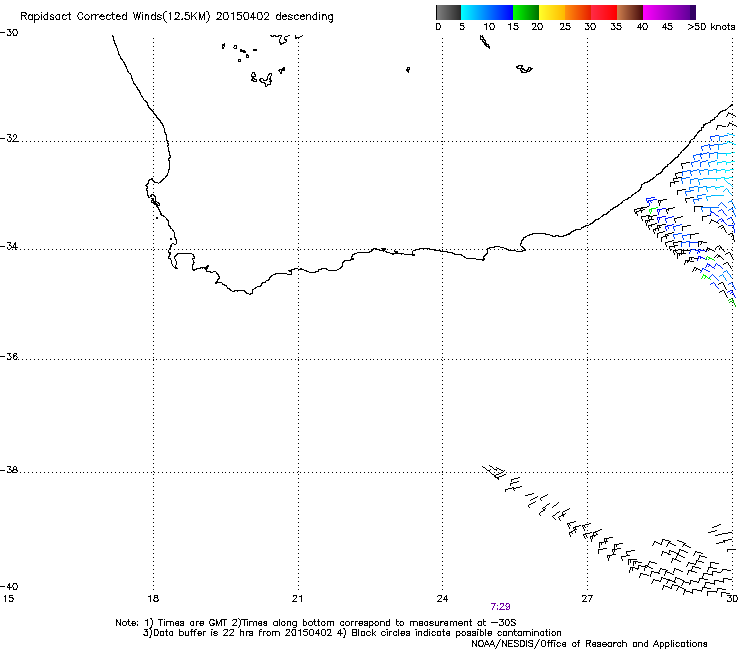Click the orange 25-30 knots color band
Image resolution: width=740 pixels, height=650 pixels.
578,12
